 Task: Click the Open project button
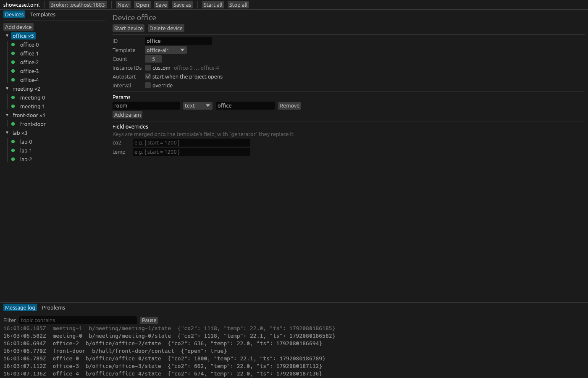[142, 5]
